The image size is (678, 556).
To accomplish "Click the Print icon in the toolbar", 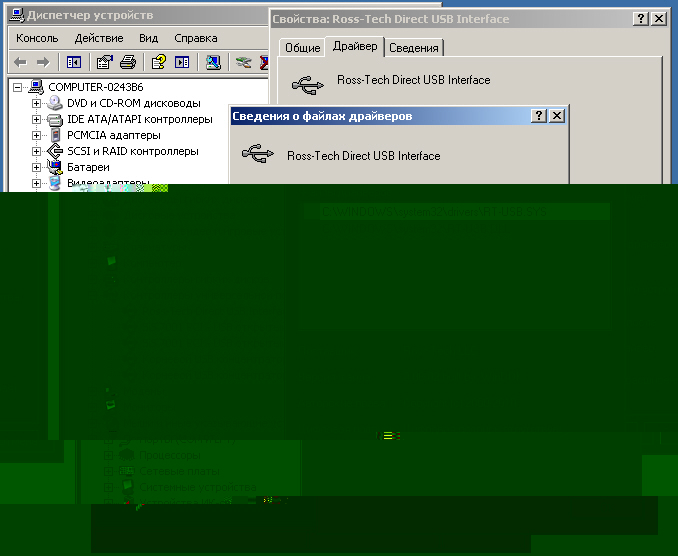I will tap(128, 63).
